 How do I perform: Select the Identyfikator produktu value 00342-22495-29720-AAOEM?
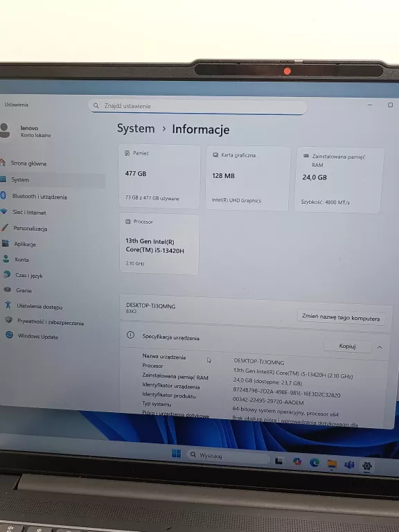click(x=268, y=401)
